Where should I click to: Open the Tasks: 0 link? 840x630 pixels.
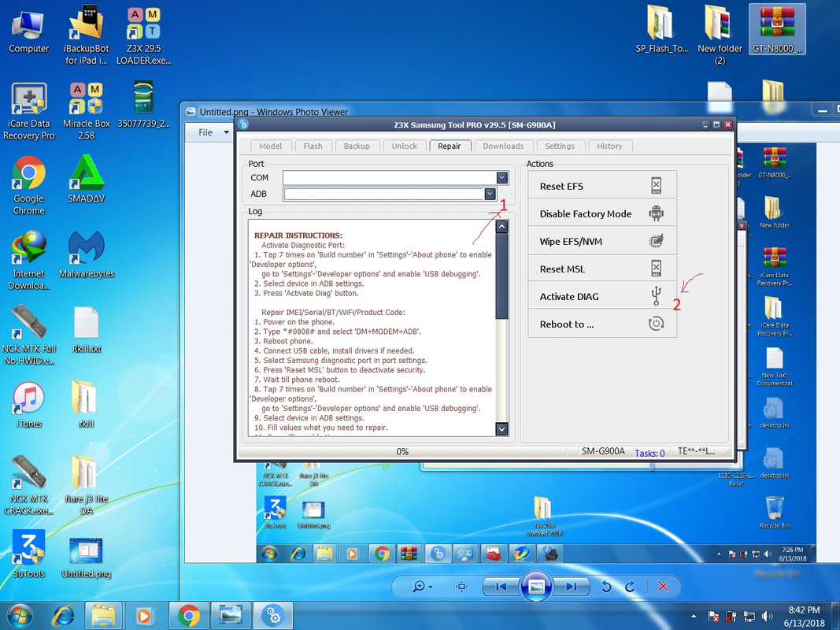(649, 453)
